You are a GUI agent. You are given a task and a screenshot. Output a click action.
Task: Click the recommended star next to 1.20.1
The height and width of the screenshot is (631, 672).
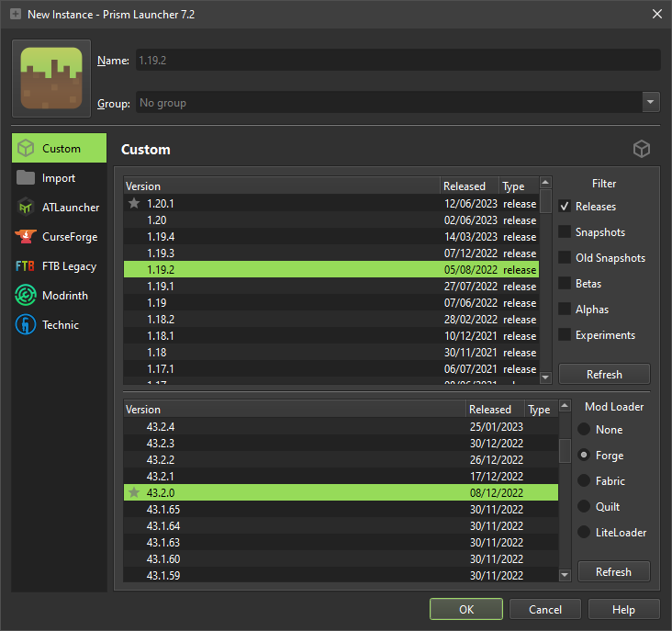click(134, 203)
